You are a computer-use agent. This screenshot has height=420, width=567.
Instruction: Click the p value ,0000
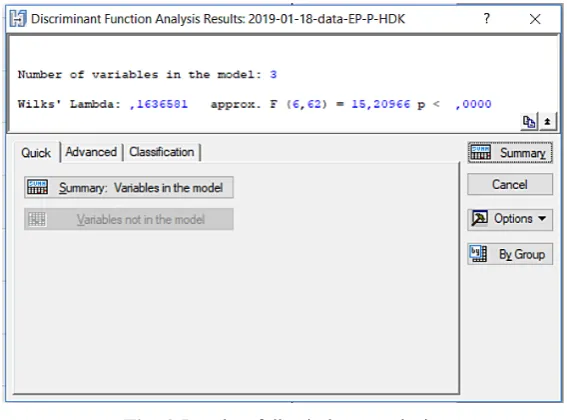[473, 104]
